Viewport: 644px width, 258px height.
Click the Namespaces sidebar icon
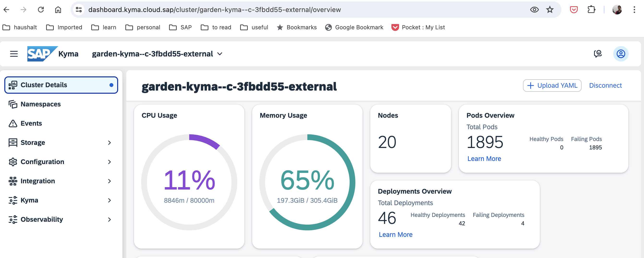click(13, 104)
